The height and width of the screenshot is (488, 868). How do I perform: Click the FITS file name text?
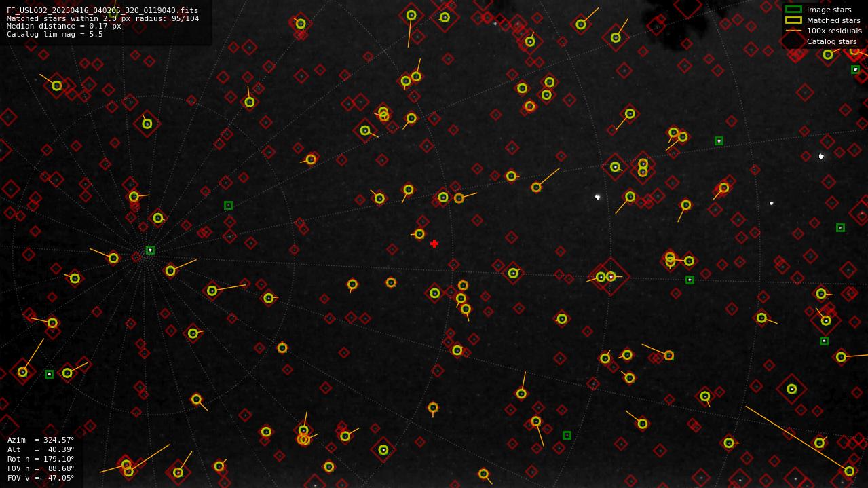tap(102, 10)
